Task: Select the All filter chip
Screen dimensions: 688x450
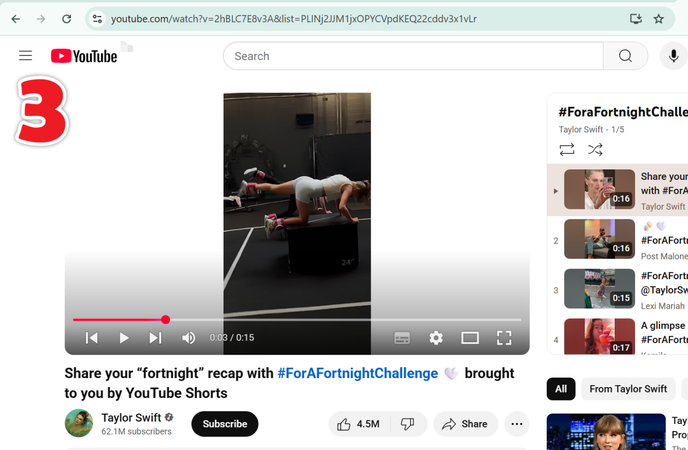Action: click(x=561, y=389)
